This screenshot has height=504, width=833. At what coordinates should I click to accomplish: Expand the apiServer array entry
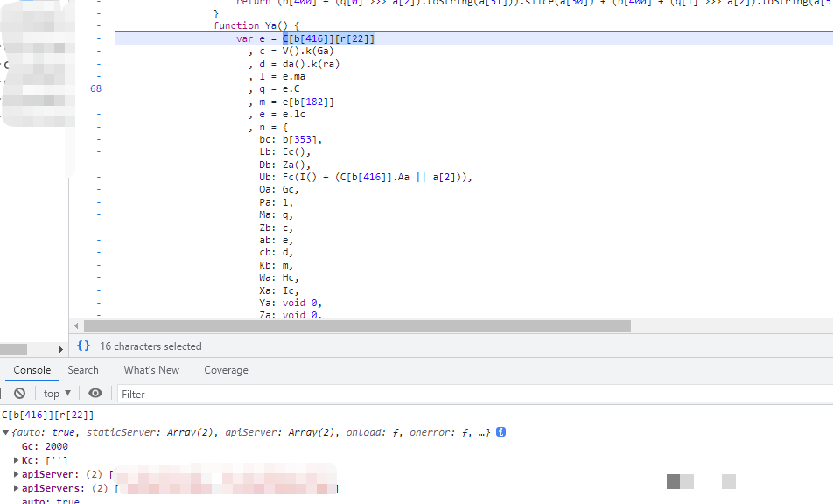pos(17,474)
